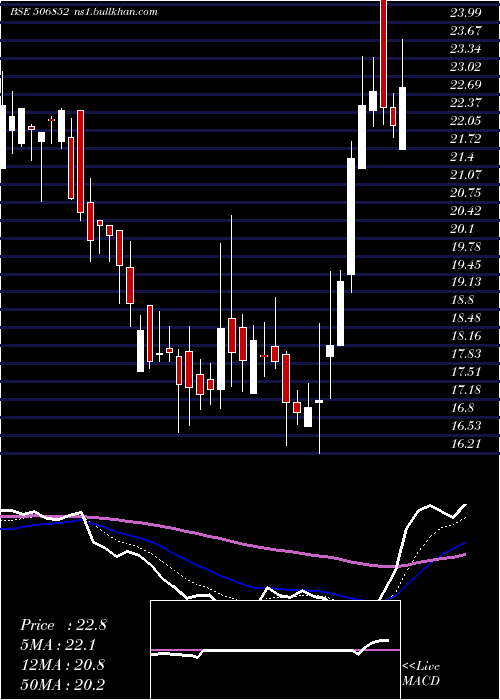Click the 16.53 price axis label
Viewport: 500px width, 700px height.
pyautogui.click(x=466, y=426)
